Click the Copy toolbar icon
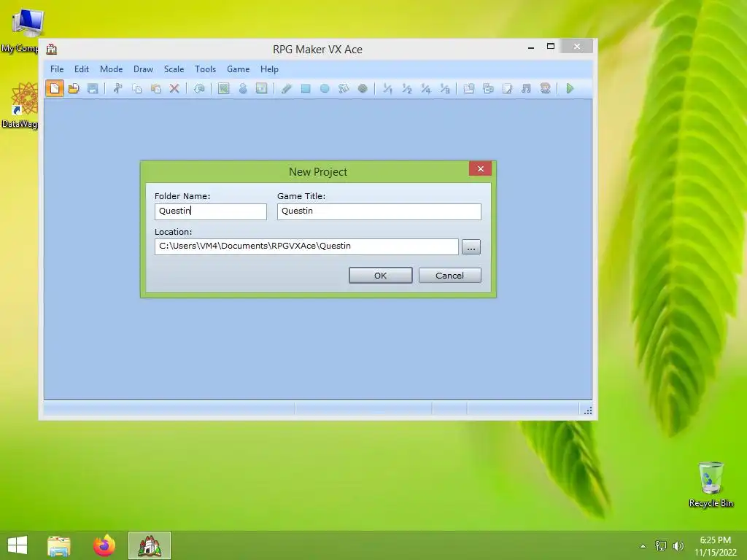The width and height of the screenshot is (747, 560). coord(136,88)
